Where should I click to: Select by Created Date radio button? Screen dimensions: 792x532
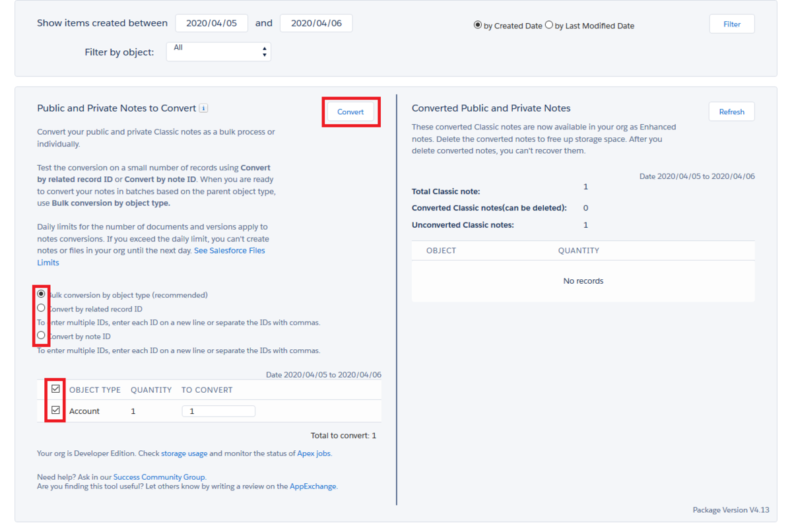point(478,25)
